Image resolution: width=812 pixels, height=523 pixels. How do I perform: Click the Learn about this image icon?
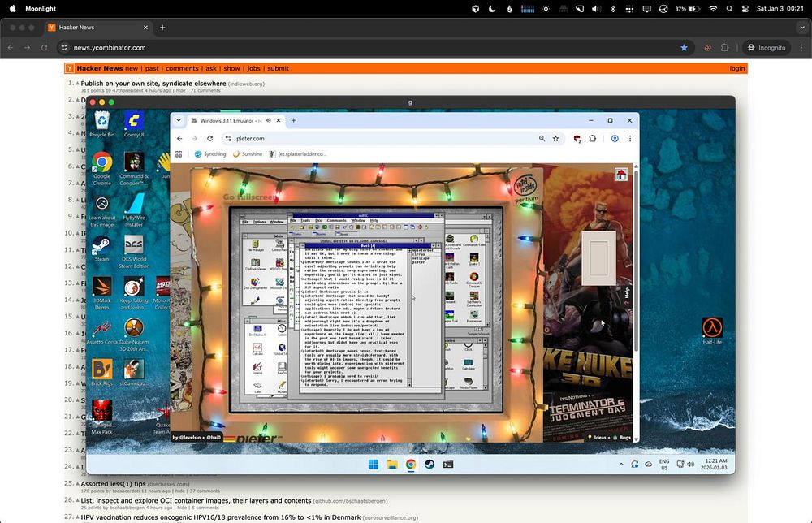click(102, 210)
